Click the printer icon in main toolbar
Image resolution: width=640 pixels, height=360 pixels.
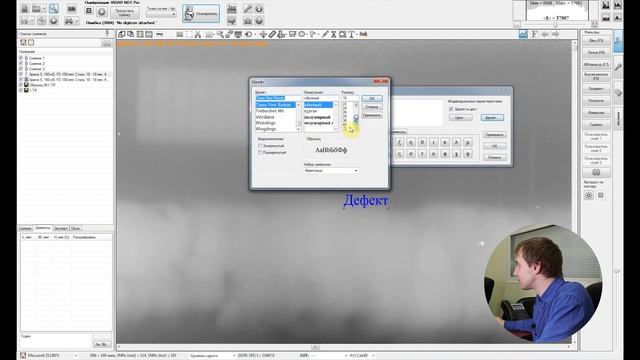pos(69,20)
